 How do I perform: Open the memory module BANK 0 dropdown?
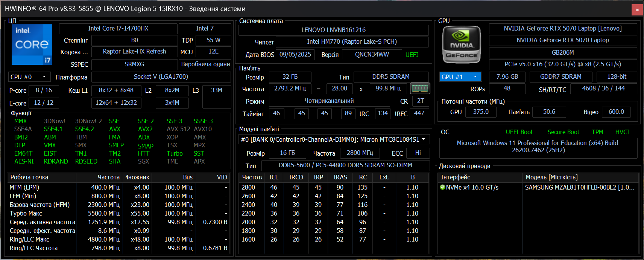point(334,139)
